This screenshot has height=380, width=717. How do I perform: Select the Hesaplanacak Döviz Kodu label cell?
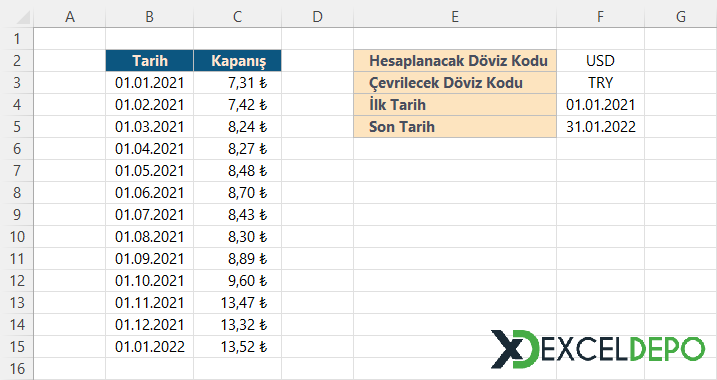click(x=455, y=61)
